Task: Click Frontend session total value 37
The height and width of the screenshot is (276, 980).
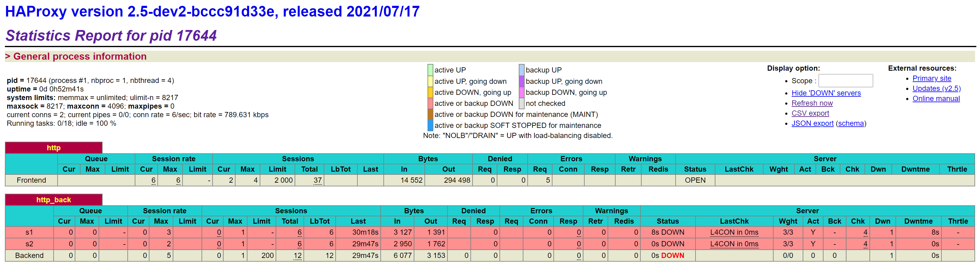Action: coord(318,180)
